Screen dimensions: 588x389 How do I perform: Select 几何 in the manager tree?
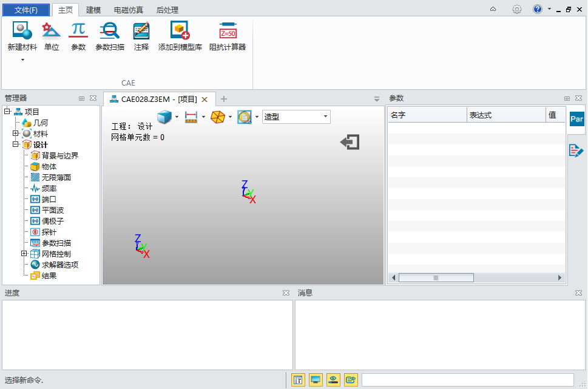(41, 123)
